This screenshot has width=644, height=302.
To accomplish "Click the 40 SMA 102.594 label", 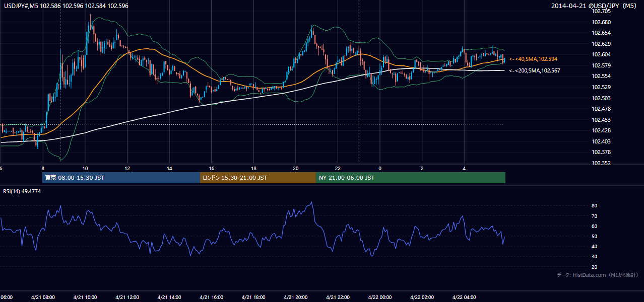I will click(x=533, y=59).
